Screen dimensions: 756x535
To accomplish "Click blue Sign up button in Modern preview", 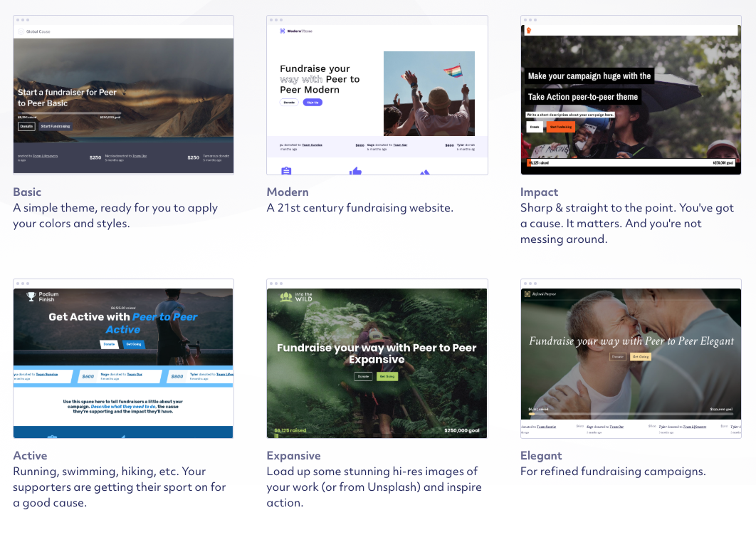I will (313, 103).
